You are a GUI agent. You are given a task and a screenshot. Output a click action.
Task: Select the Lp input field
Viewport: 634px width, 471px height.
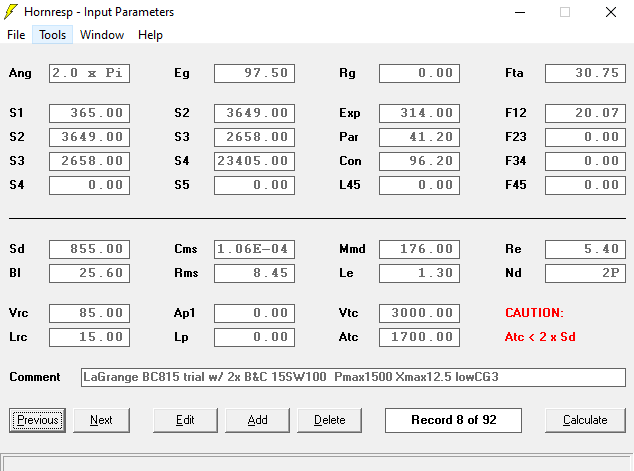click(x=254, y=337)
